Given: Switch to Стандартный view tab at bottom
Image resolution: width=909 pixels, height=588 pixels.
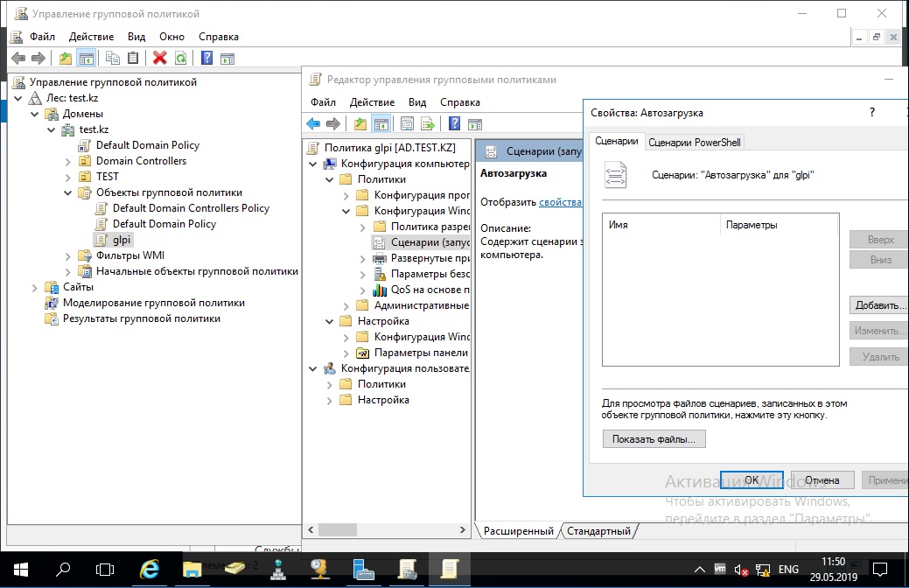Looking at the screenshot, I should point(598,531).
